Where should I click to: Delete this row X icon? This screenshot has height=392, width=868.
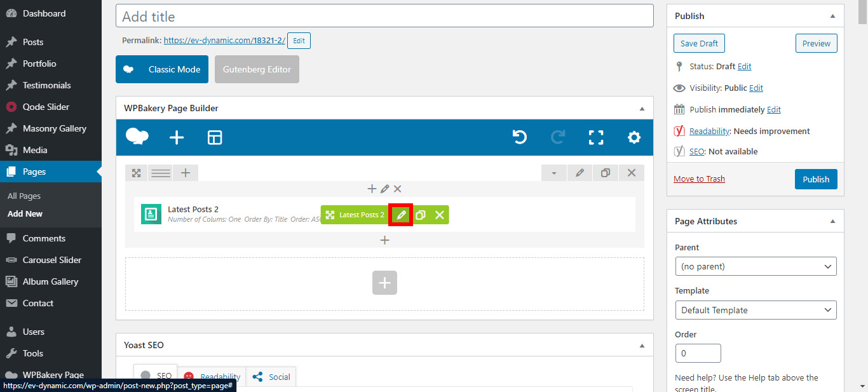point(632,173)
